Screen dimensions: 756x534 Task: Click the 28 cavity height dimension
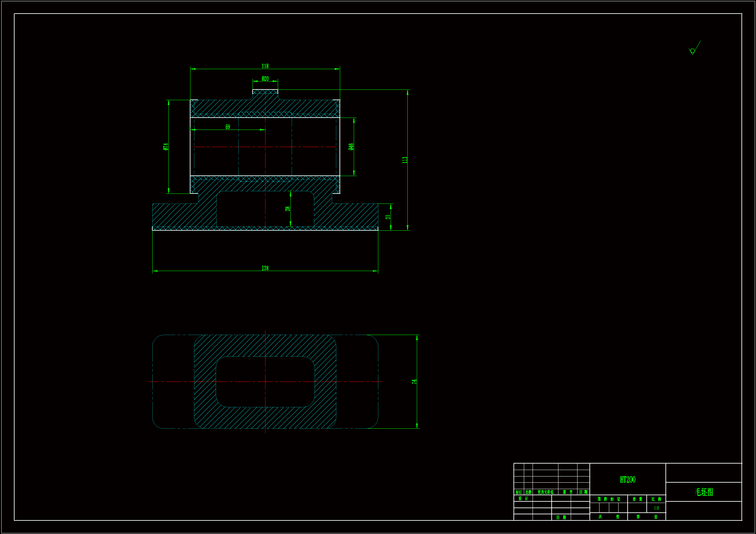287,209
